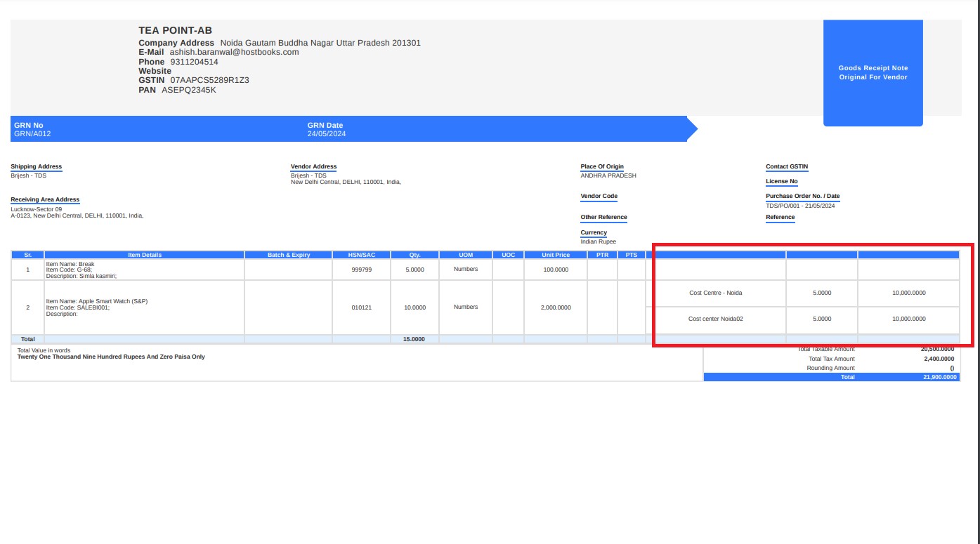This screenshot has height=544, width=980.
Task: Click the Sr. column header
Action: pos(27,255)
